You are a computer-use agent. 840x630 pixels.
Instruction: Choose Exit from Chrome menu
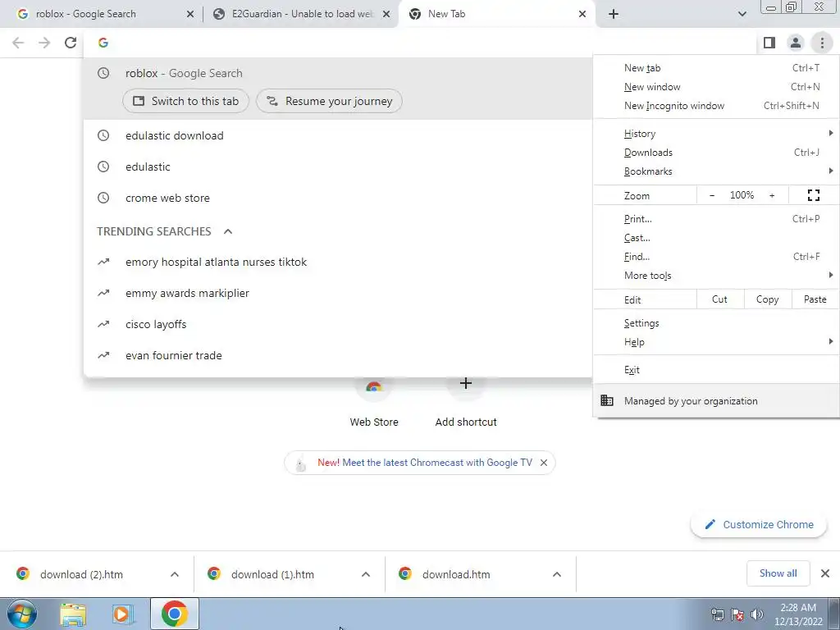[716, 370]
